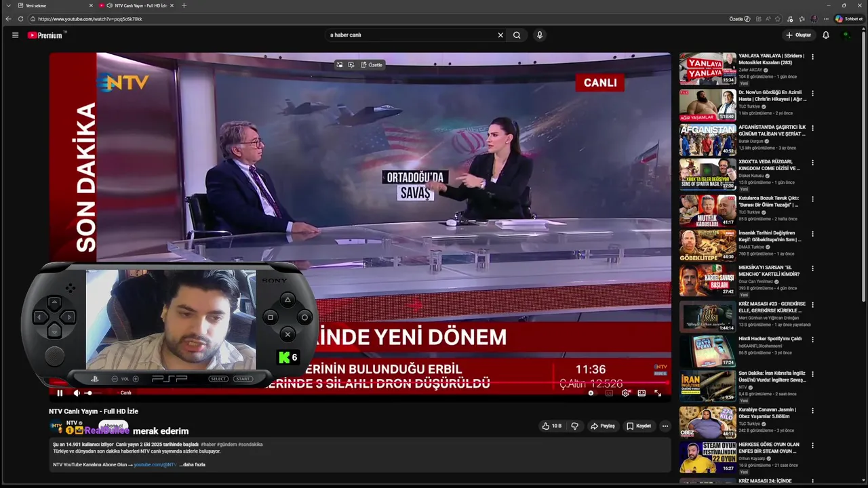This screenshot has width=868, height=488.
Task: Open options for XBOX'TA VEDA RÜZGARI video
Action: click(x=812, y=163)
